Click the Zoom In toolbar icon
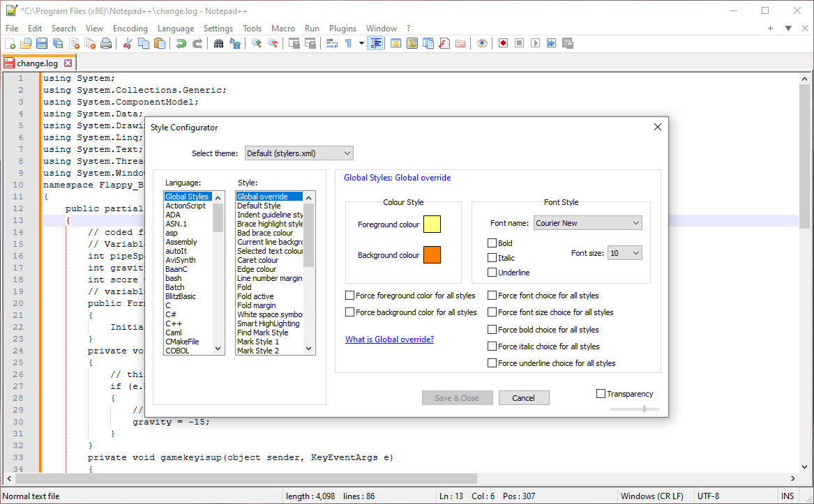The image size is (814, 504). pos(257,43)
